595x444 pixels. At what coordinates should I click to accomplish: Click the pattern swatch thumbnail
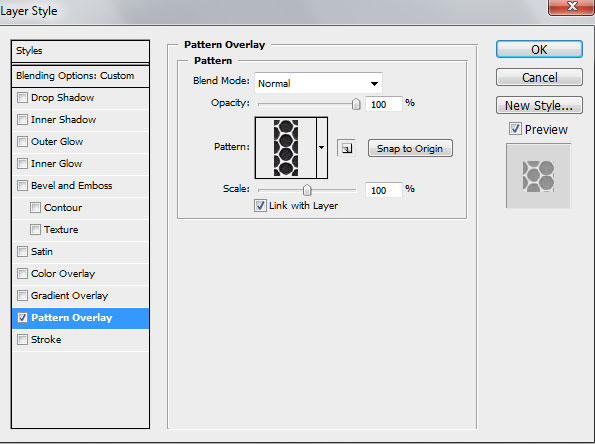point(286,148)
